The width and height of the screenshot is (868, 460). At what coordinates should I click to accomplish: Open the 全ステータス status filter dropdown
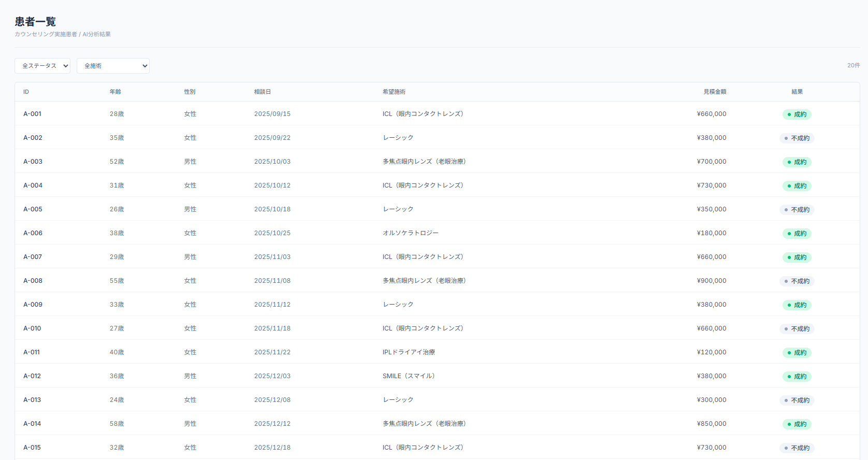42,66
